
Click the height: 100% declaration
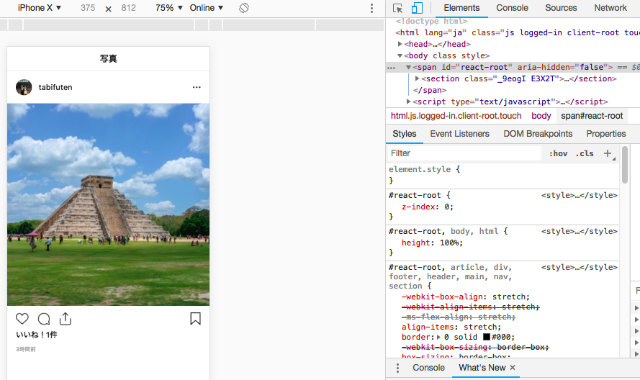pyautogui.click(x=432, y=243)
